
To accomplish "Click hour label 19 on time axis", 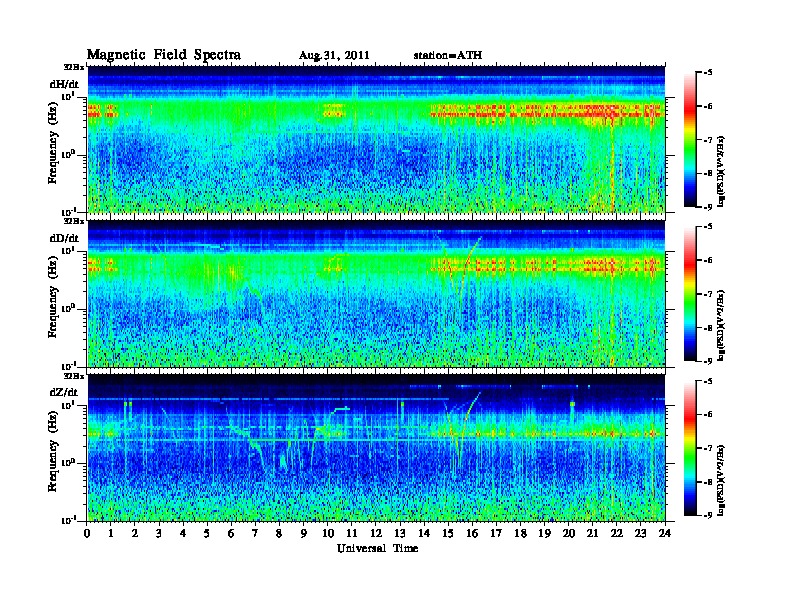I will point(544,533).
